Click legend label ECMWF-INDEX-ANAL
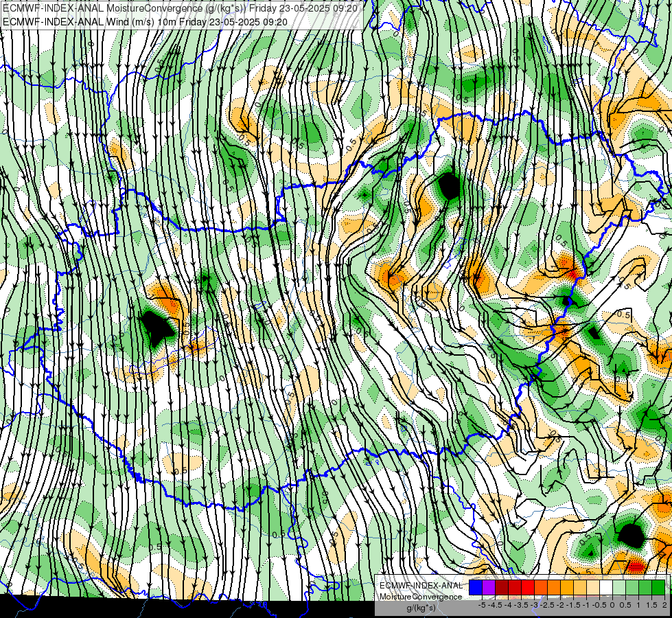Viewport: 672px width, 618px height. (421, 586)
